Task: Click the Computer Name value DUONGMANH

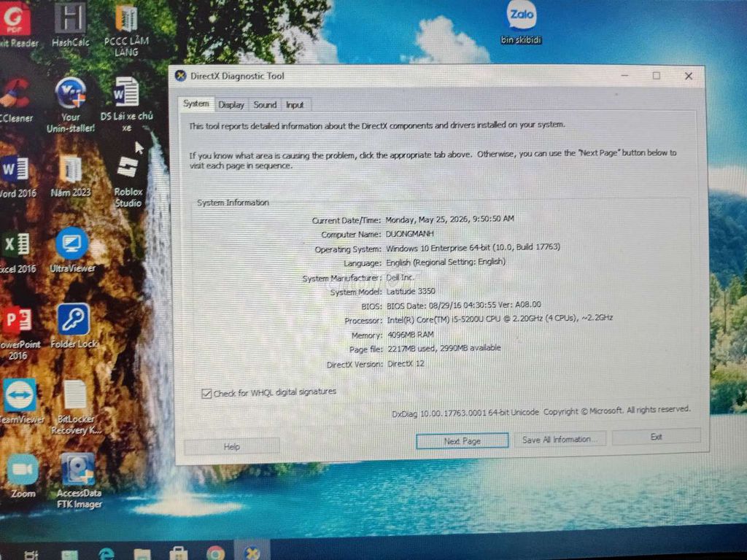Action: coord(409,234)
